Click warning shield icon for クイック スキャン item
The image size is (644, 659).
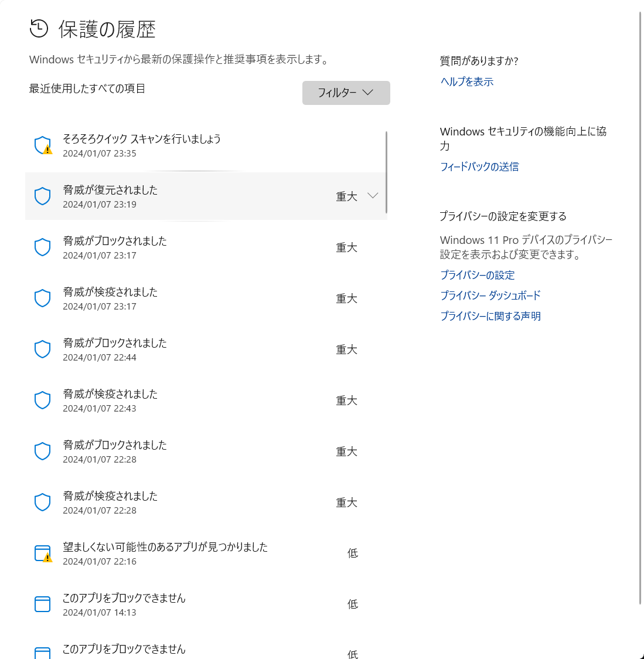coord(43,145)
